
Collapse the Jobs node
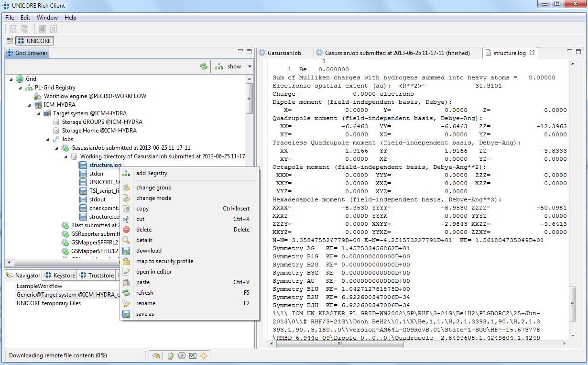pyautogui.click(x=47, y=139)
